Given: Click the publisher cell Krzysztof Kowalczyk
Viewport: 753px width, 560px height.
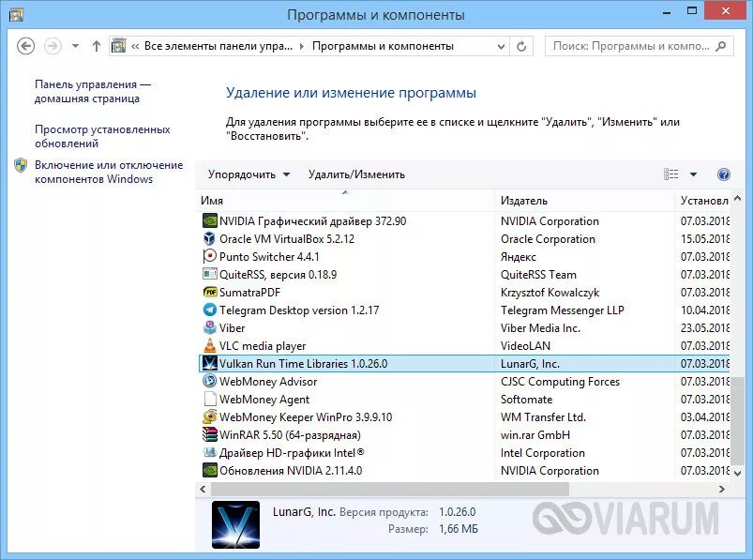Looking at the screenshot, I should (x=550, y=292).
